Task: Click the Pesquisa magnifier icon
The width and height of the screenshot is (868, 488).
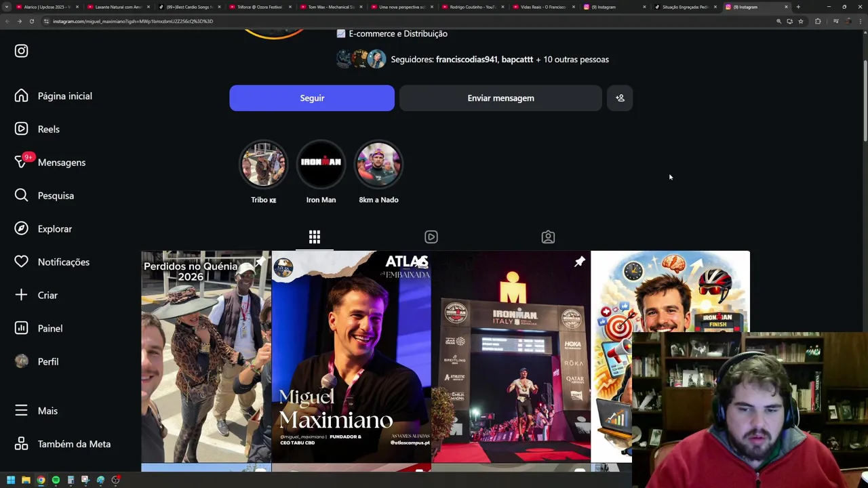Action: 21,195
